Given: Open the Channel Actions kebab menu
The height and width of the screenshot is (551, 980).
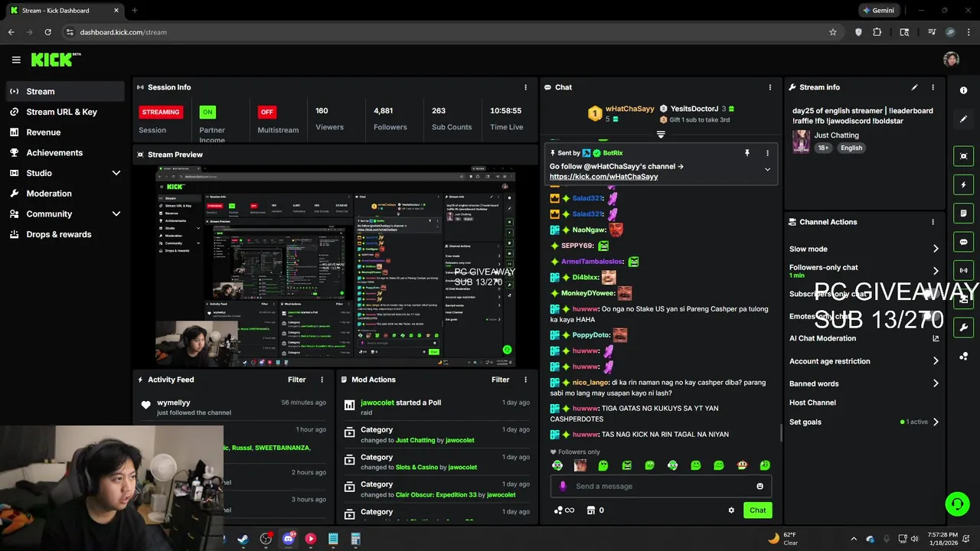Looking at the screenshot, I should 933,222.
